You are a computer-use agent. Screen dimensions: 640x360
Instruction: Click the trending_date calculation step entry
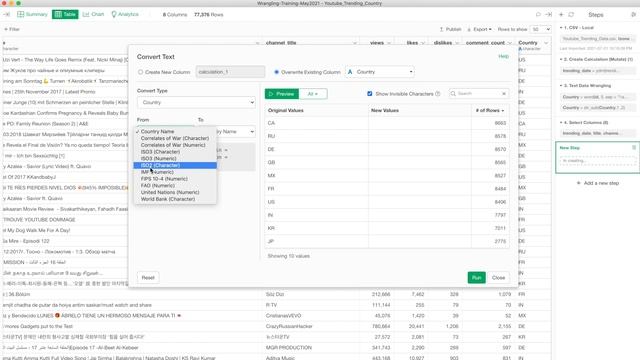[x=598, y=71]
